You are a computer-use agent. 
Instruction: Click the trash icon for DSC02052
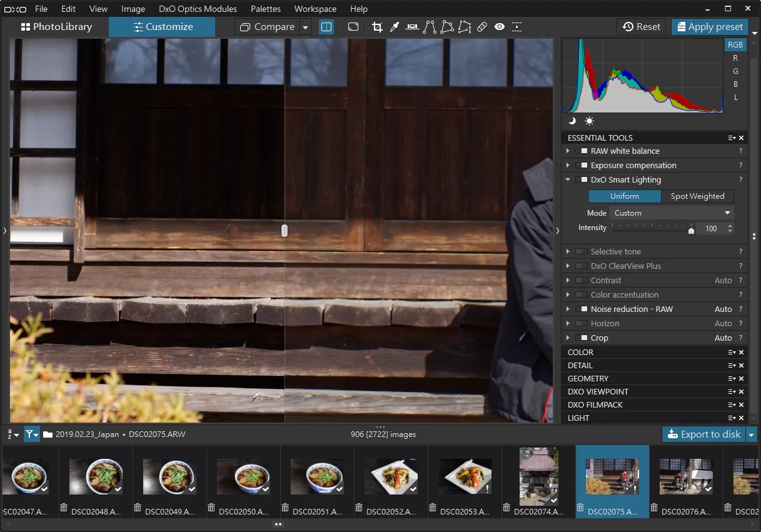(x=359, y=508)
